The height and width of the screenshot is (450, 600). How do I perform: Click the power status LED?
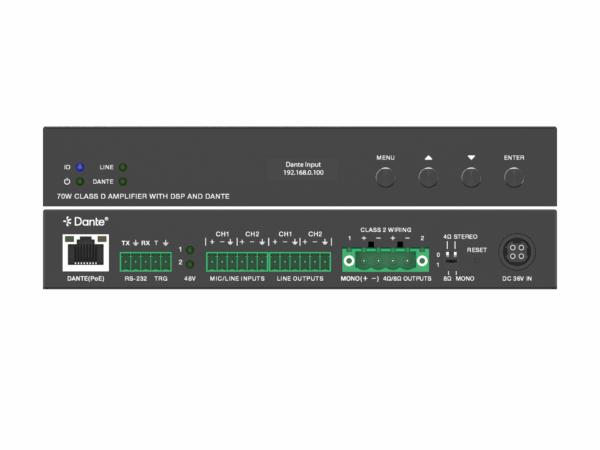click(80, 182)
